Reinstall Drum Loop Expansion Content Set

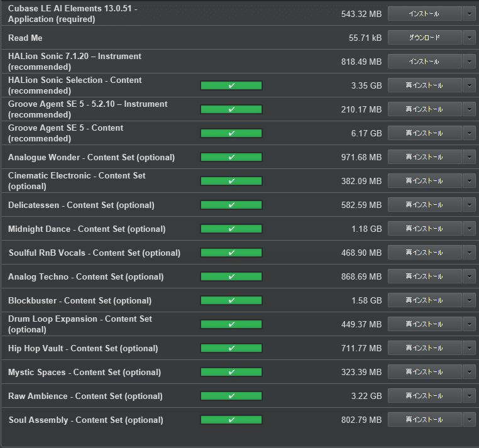(x=424, y=324)
